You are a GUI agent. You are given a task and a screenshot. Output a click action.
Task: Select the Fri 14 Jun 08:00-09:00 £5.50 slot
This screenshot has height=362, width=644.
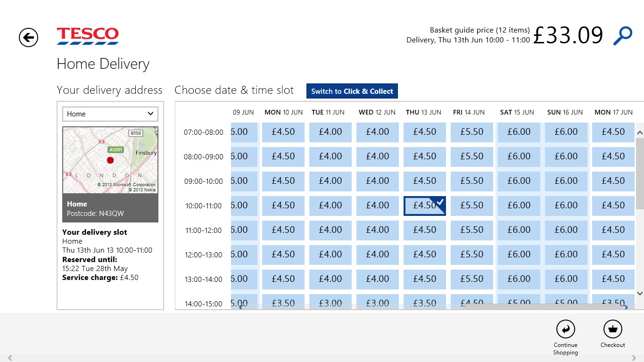click(471, 156)
